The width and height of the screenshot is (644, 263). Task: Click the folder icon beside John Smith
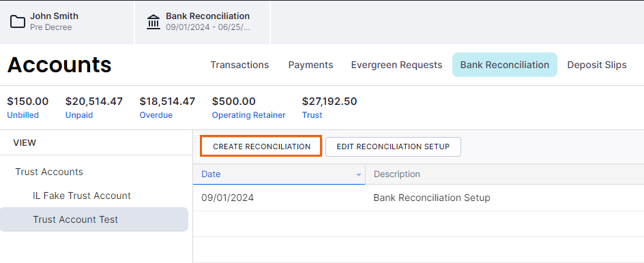coord(18,22)
